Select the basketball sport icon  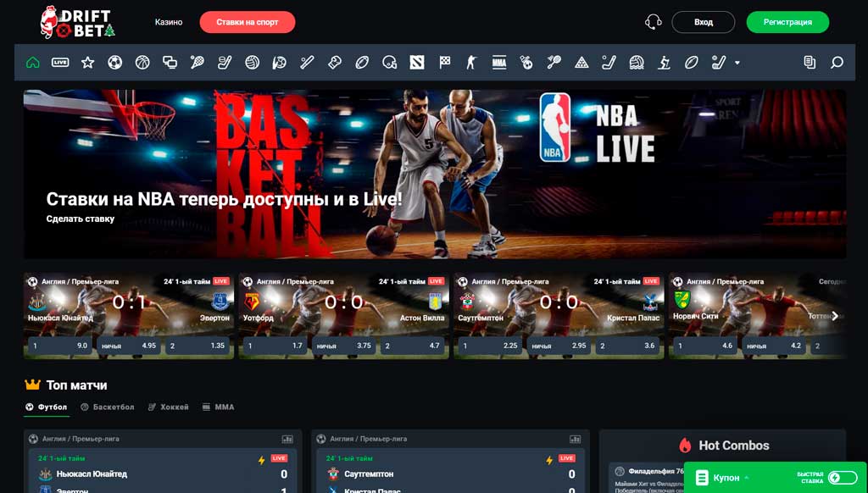point(142,63)
